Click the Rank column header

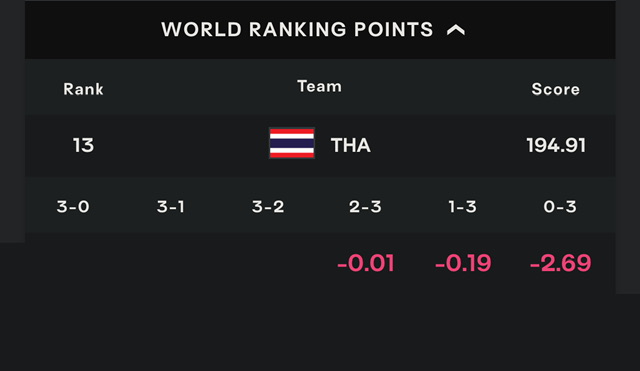pos(83,89)
